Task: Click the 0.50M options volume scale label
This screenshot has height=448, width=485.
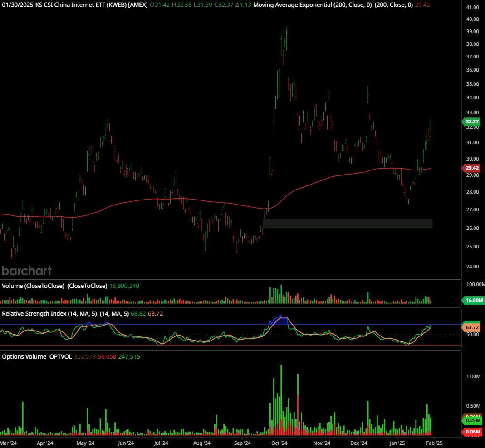Action: [473, 406]
